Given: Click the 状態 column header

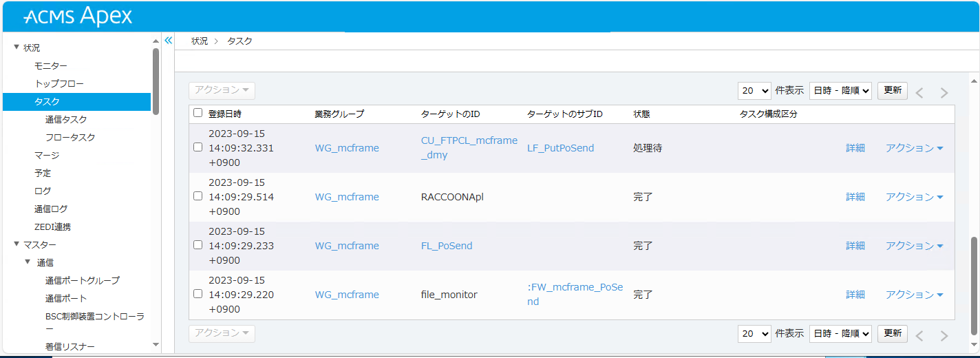Looking at the screenshot, I should (x=641, y=114).
